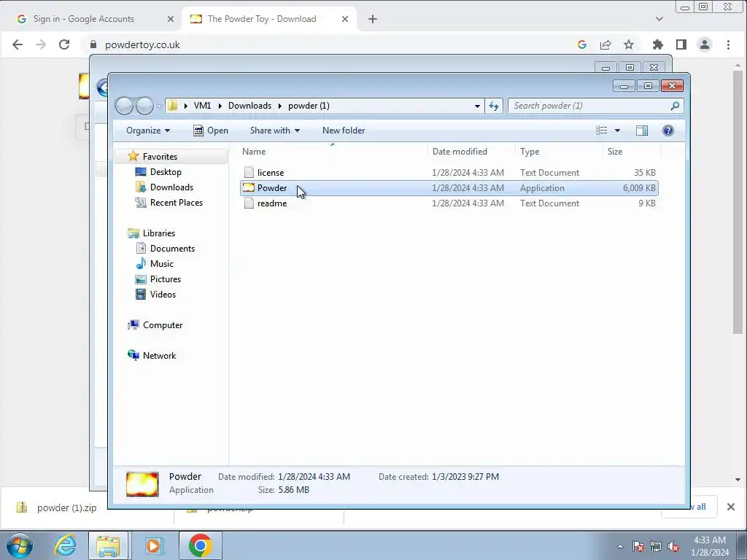
Task: Select the readme text document
Action: (449, 203)
